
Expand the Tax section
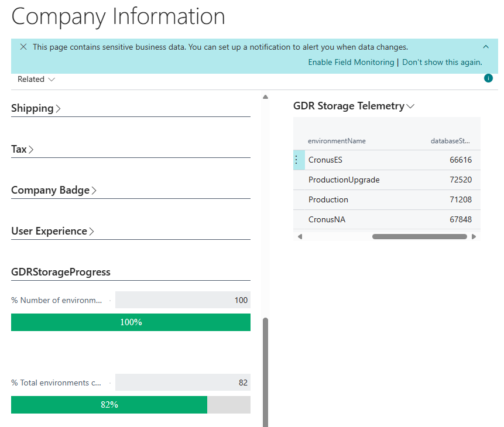(23, 149)
